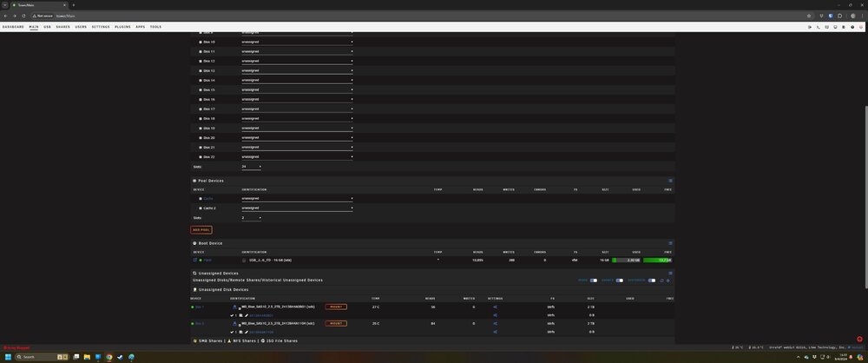Open the Settings menu item
The image size is (868, 363).
(x=101, y=27)
